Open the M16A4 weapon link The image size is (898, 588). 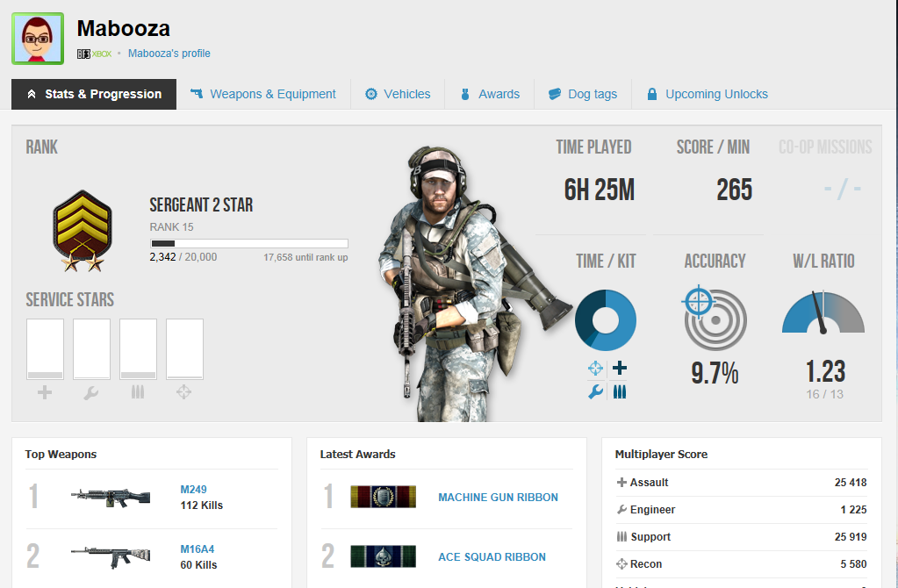click(197, 549)
